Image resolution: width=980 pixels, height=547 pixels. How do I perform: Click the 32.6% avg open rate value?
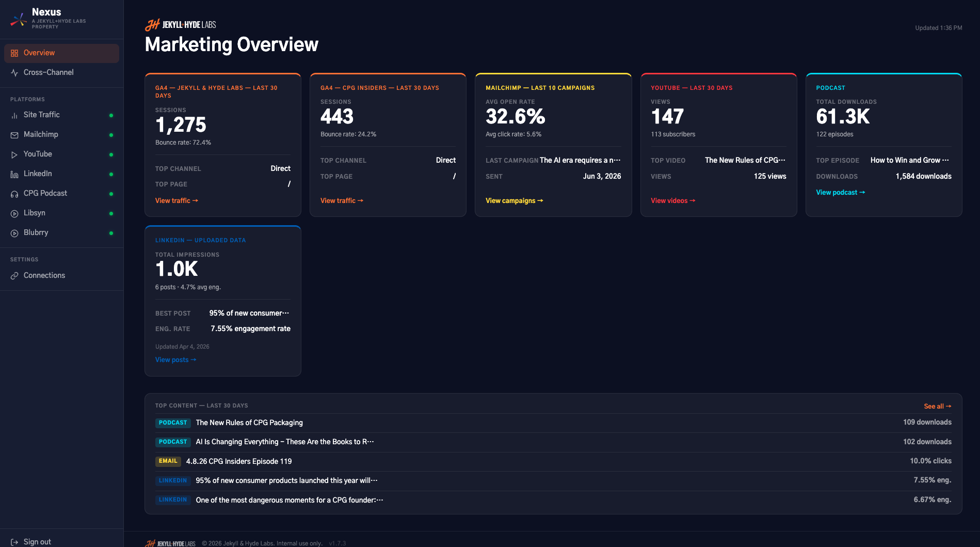[515, 116]
